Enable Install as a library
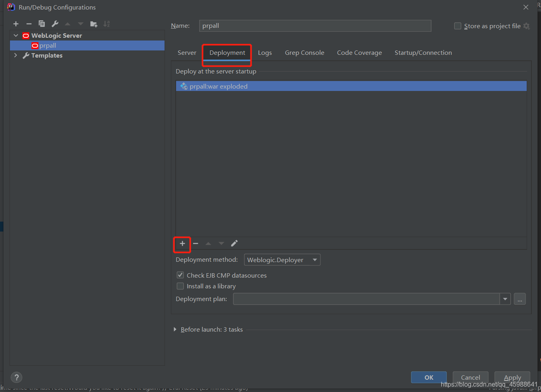Viewport: 541px width, 392px height. click(180, 286)
